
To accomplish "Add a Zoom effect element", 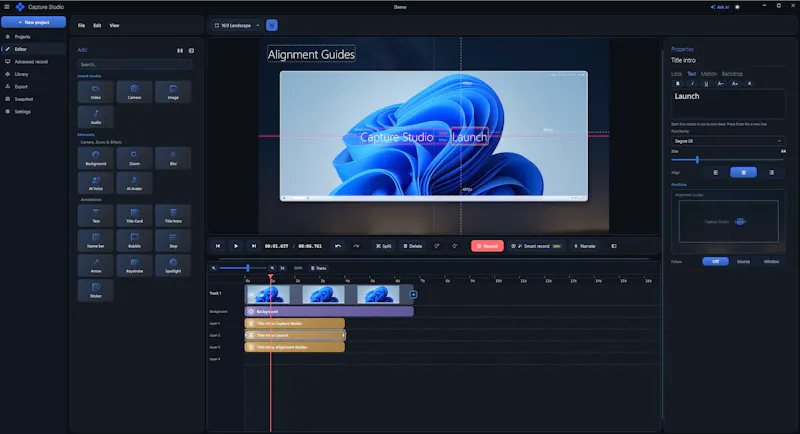I will [x=134, y=158].
